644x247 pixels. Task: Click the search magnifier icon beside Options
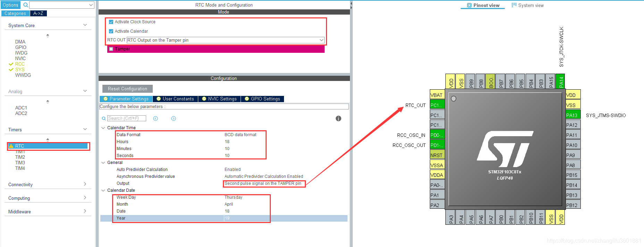point(25,5)
